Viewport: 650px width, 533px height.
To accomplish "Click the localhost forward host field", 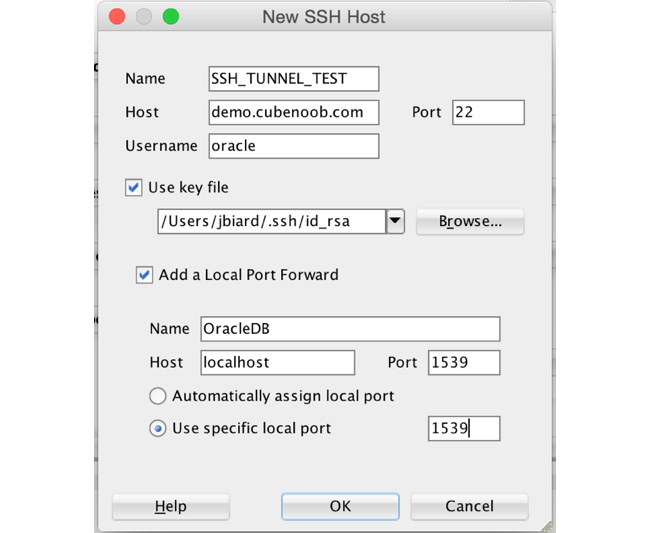I will (x=277, y=362).
